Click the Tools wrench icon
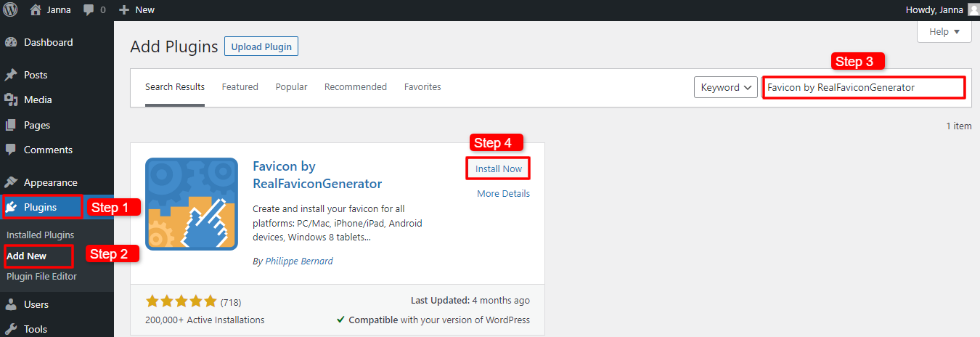Image resolution: width=980 pixels, height=337 pixels. [x=11, y=329]
